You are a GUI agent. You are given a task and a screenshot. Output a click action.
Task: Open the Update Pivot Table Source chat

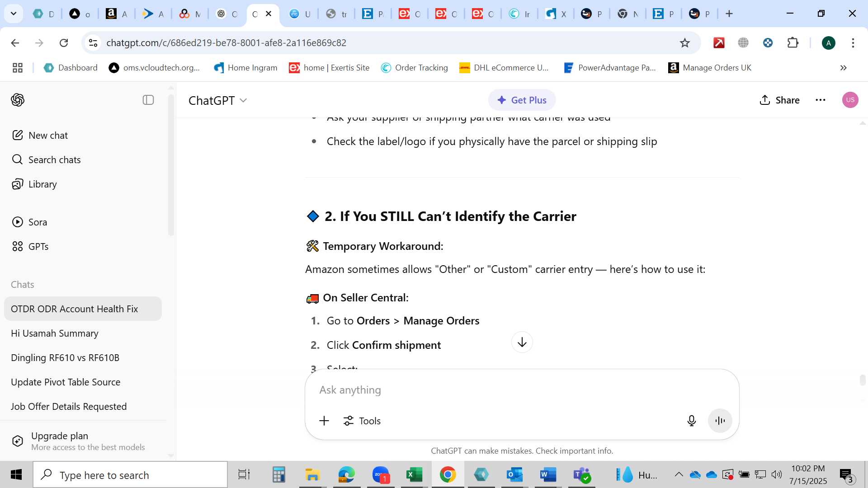click(x=83, y=382)
